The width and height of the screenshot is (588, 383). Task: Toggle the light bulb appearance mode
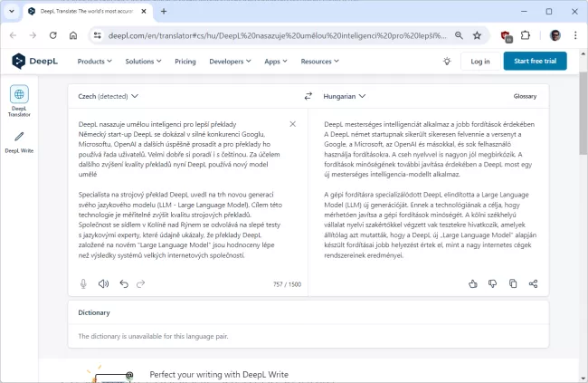click(x=446, y=62)
